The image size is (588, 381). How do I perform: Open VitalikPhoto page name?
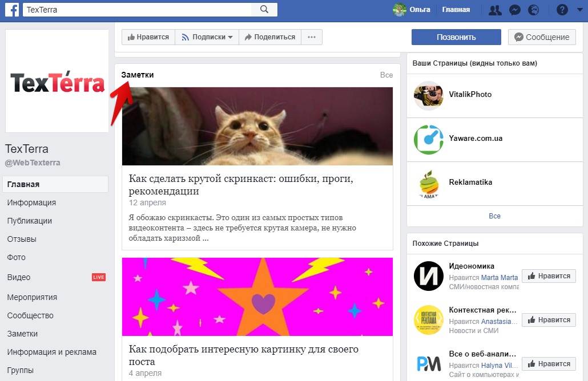(x=470, y=95)
